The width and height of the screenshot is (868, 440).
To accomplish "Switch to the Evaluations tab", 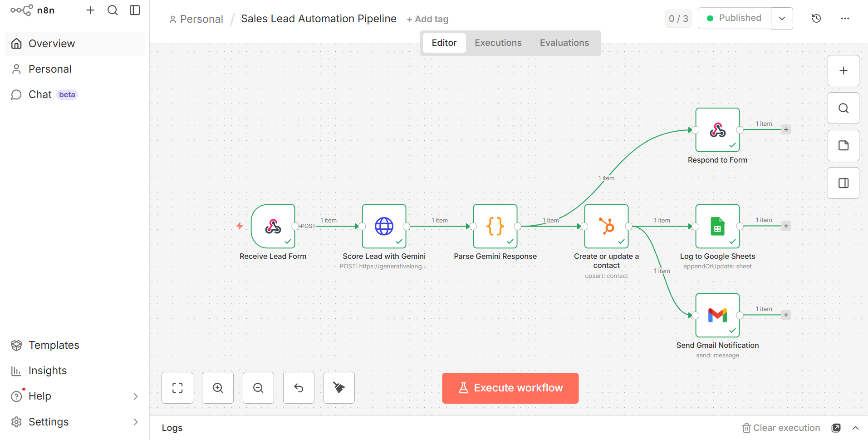I will pos(564,42).
